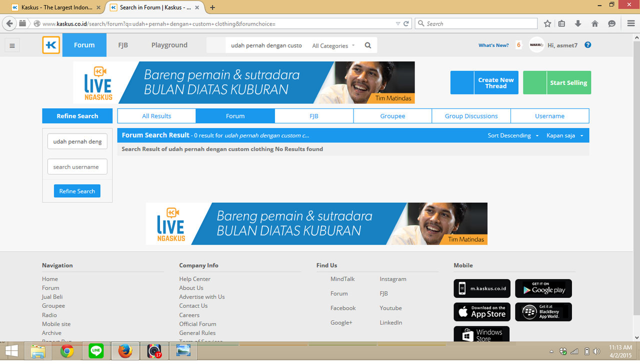Screen dimensions: 640x364
Task: Open the help question mark icon
Action: click(x=588, y=45)
